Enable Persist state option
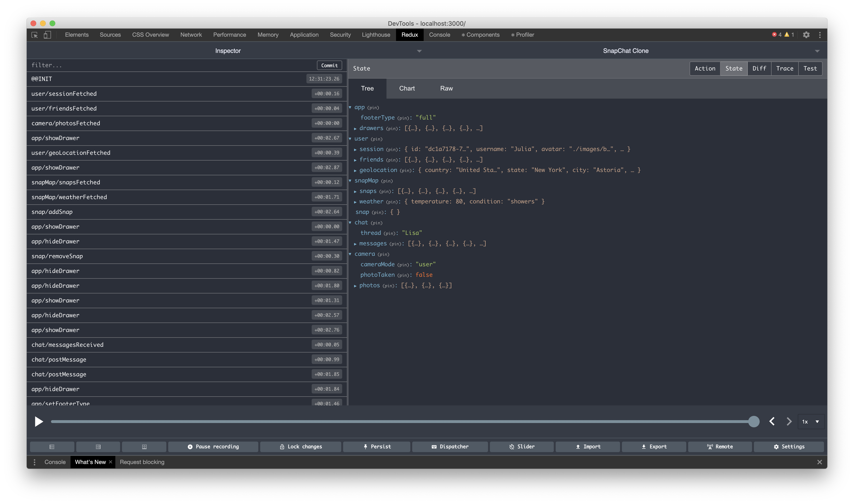Screen dimensions: 854x504 pos(377,447)
